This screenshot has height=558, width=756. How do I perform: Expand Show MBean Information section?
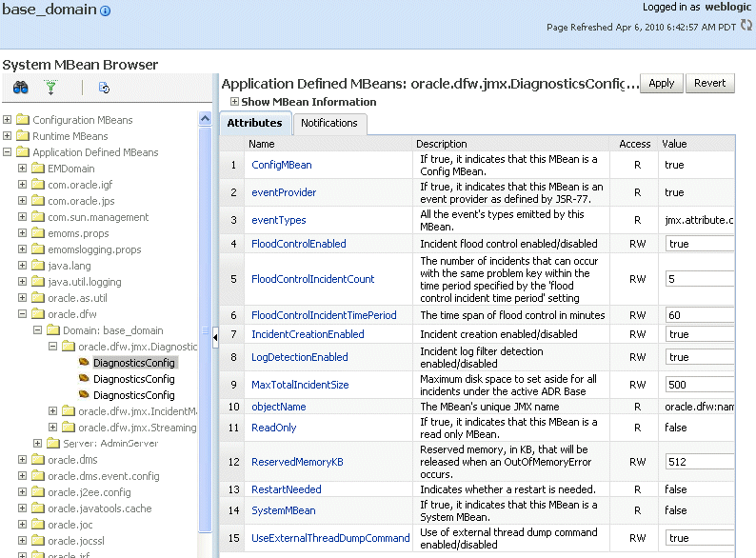(x=234, y=102)
